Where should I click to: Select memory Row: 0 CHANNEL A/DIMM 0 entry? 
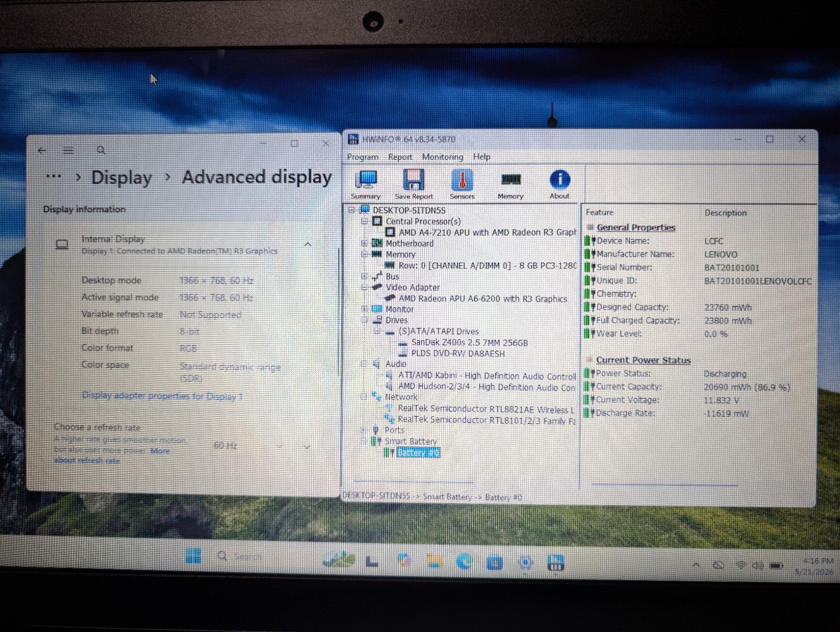click(x=487, y=266)
